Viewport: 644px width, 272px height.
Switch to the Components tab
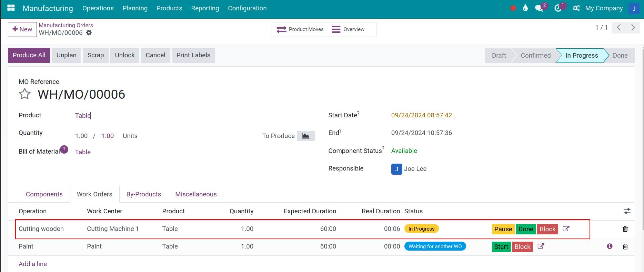click(x=44, y=194)
